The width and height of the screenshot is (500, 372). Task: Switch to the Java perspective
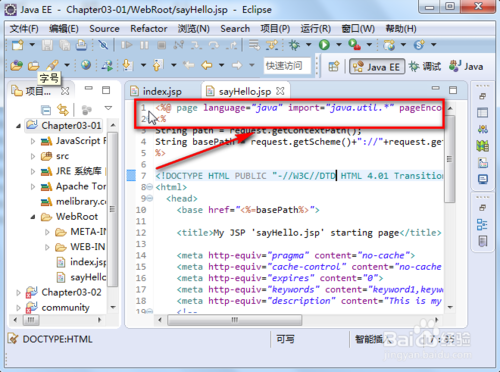(466, 66)
